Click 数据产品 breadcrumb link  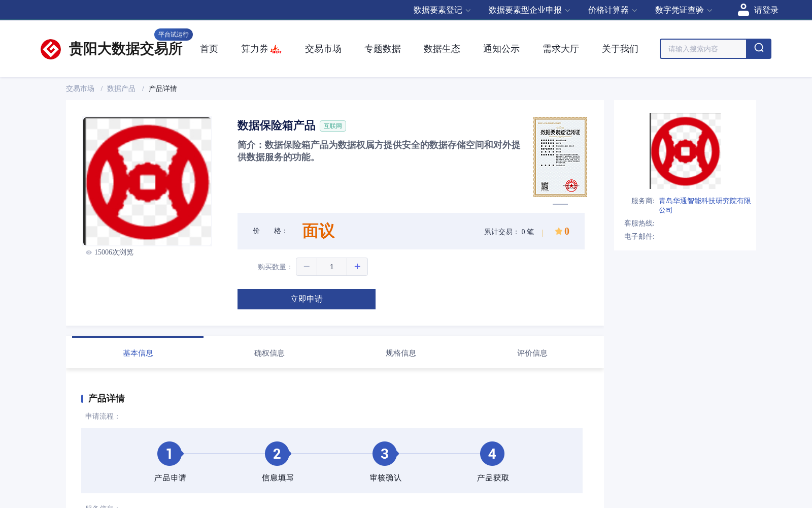(x=121, y=89)
